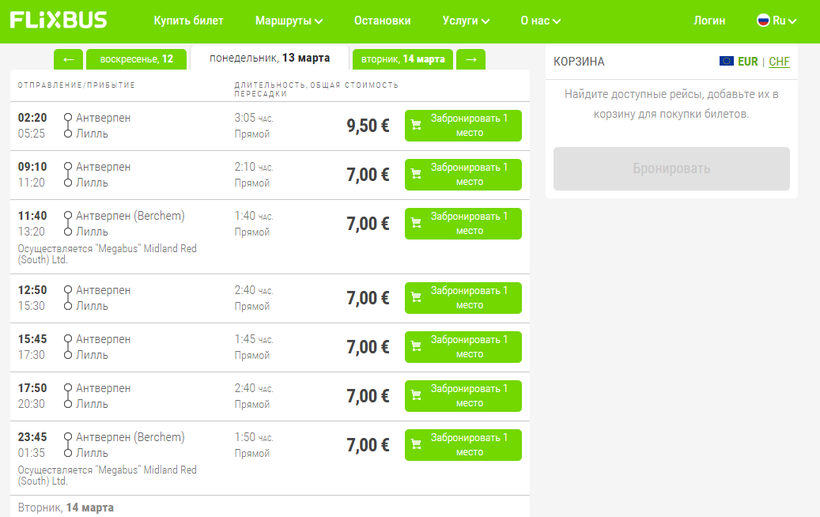Click cart icon for the 09:10 trip
The height and width of the screenshot is (517, 820).
point(416,174)
